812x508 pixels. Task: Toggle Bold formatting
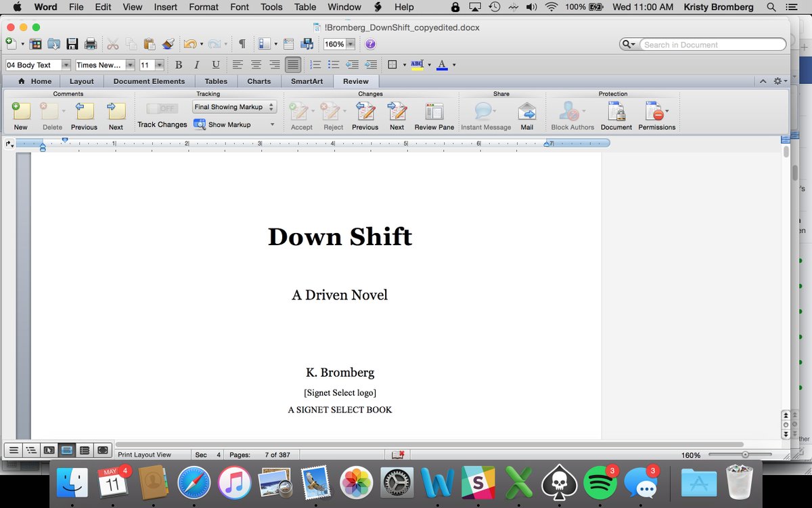click(179, 65)
